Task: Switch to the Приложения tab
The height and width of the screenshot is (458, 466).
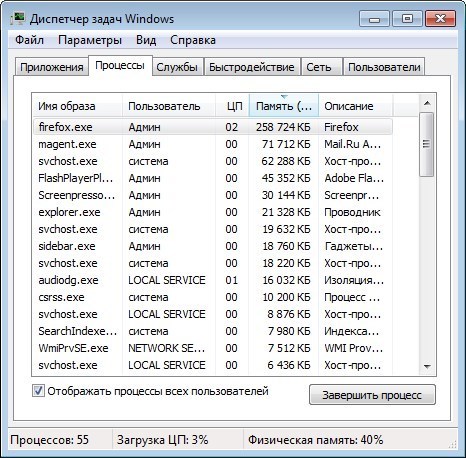Action: (52, 67)
